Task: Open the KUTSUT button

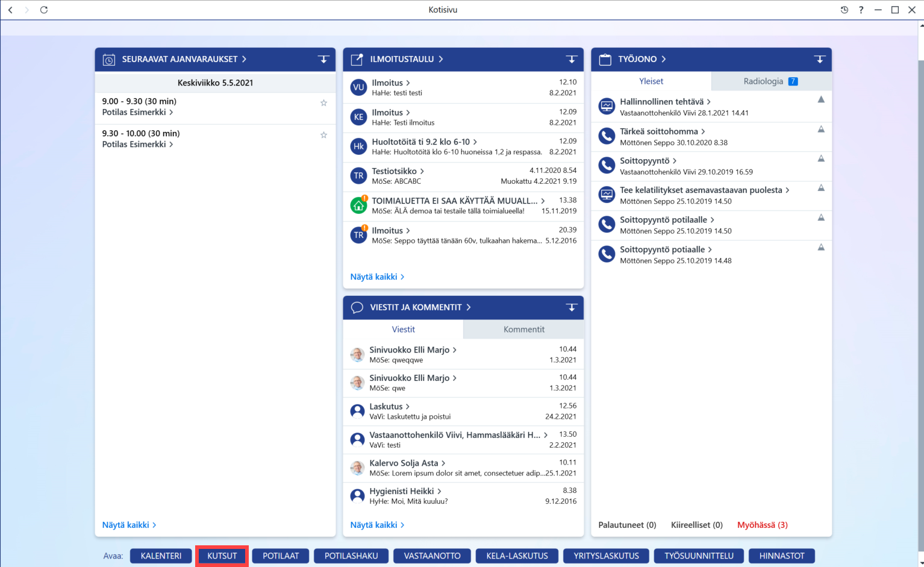Action: point(222,556)
